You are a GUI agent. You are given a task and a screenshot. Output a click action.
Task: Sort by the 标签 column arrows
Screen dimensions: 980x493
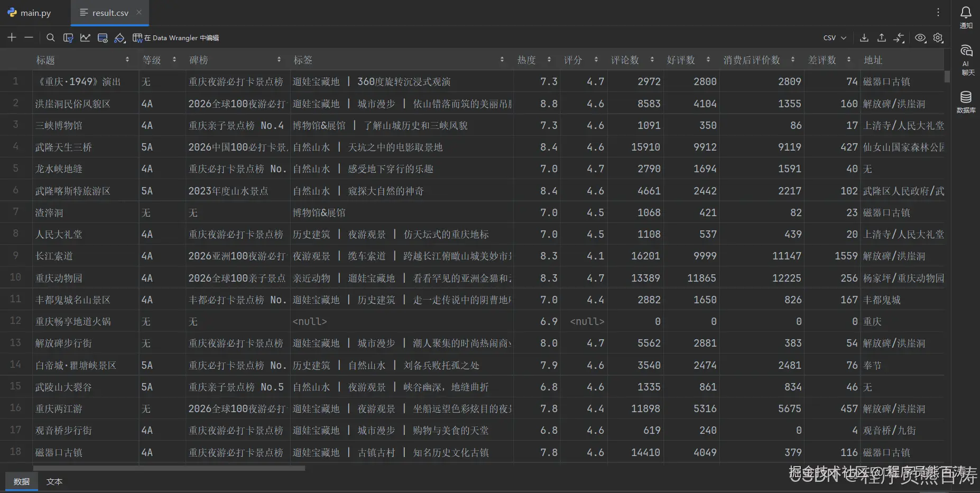coord(502,60)
